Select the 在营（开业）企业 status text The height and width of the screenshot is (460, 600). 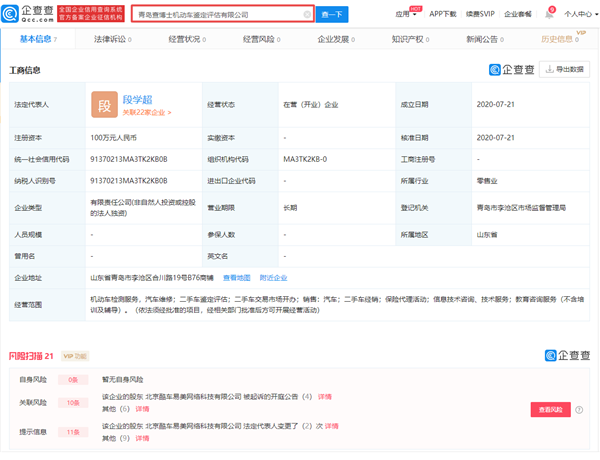pyautogui.click(x=311, y=104)
